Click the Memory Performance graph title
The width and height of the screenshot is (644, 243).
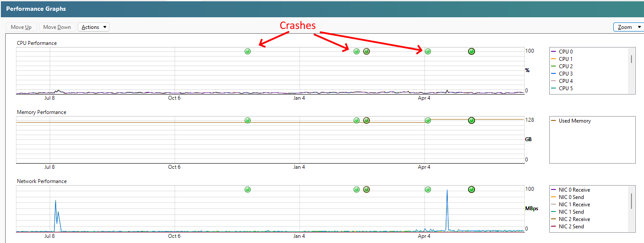coord(41,112)
